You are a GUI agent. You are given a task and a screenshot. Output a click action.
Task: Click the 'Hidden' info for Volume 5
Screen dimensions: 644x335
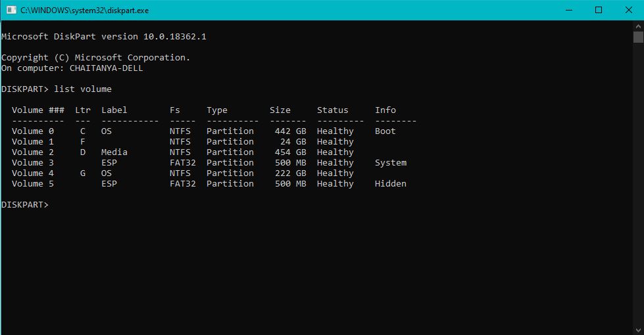click(x=390, y=183)
